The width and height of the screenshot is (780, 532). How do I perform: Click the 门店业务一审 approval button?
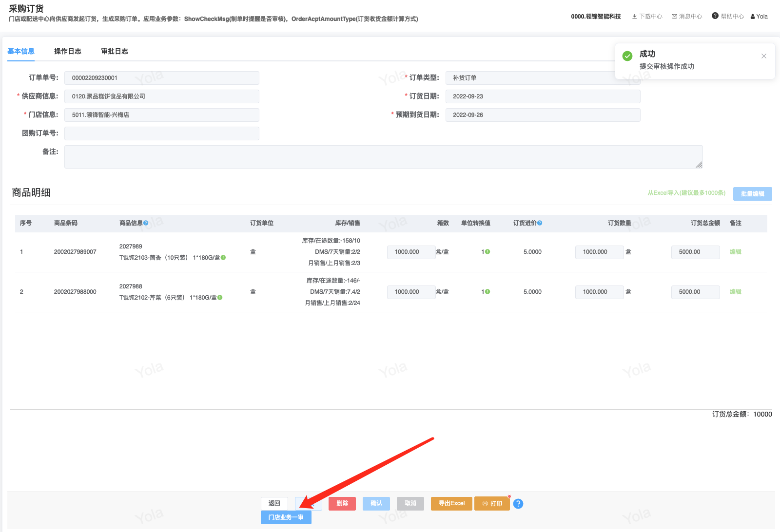point(286,517)
